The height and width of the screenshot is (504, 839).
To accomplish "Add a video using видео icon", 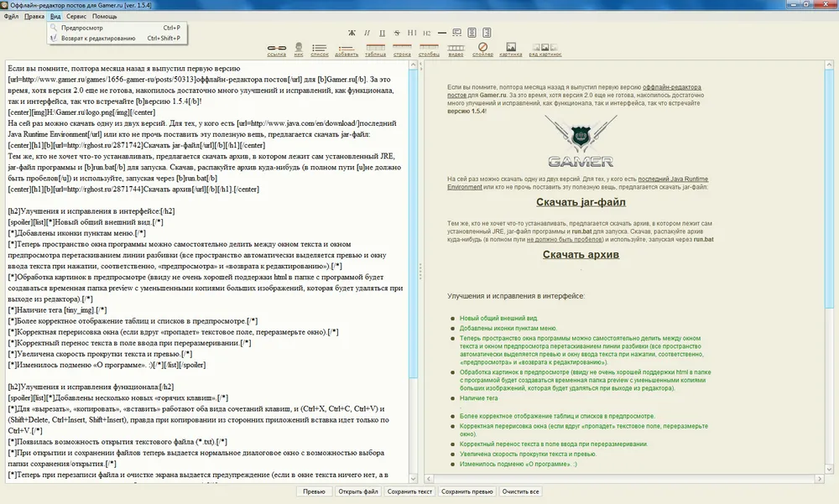I will (456, 49).
